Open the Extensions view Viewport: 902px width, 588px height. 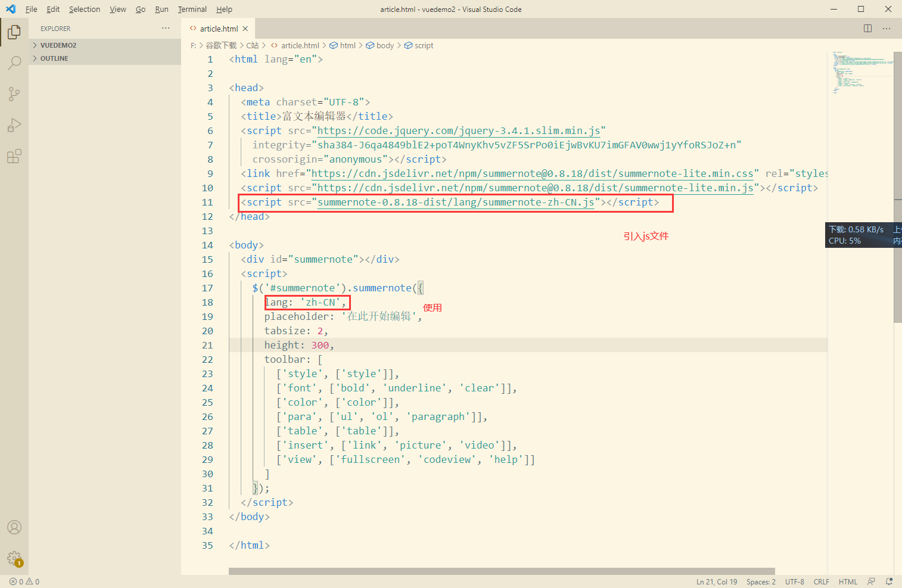[x=14, y=157]
